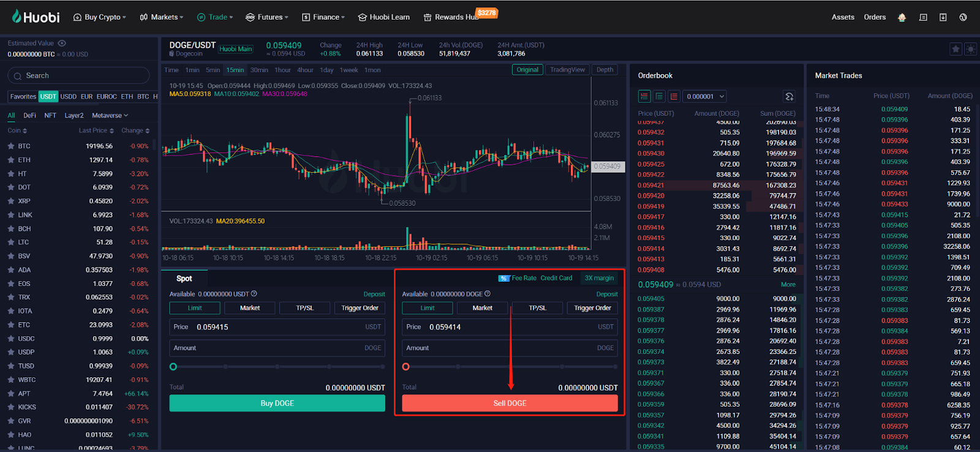Focus the buy Price input field
980x452 pixels.
[x=277, y=327]
